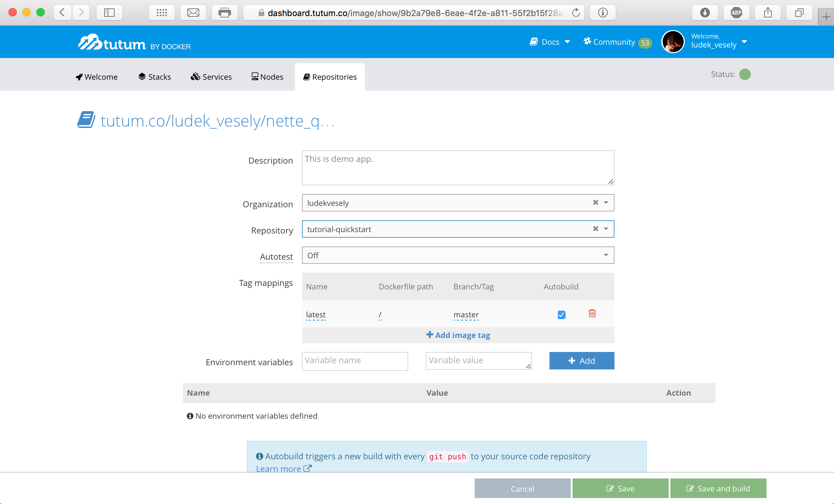Click the Variable value field

[479, 361]
